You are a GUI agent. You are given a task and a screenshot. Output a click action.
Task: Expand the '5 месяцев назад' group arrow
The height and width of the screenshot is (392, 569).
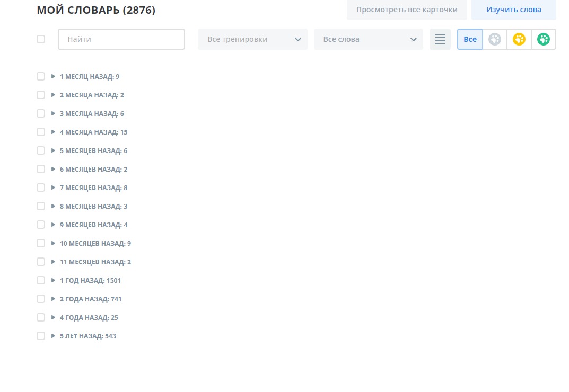click(x=53, y=150)
